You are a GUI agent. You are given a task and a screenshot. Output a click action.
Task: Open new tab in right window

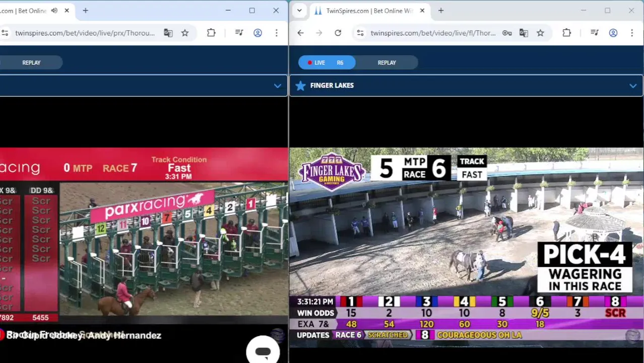(441, 11)
